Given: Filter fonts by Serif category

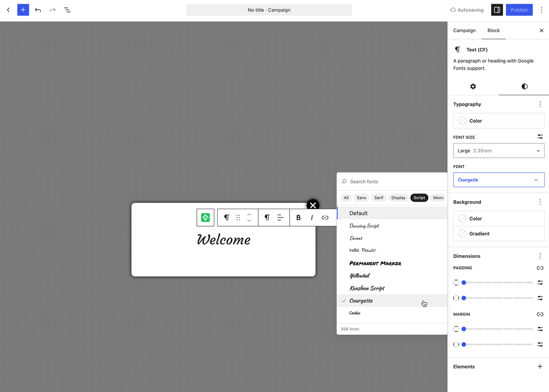Looking at the screenshot, I should tap(379, 197).
